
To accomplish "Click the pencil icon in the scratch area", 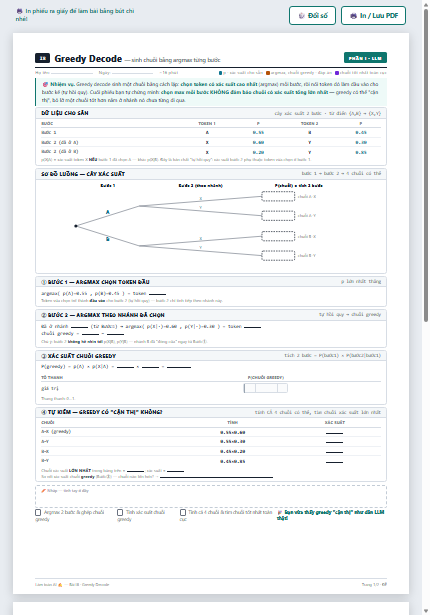I will point(44,491).
